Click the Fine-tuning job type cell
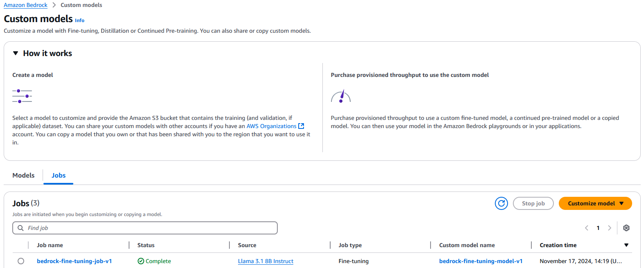This screenshot has height=268, width=644. coord(354,261)
